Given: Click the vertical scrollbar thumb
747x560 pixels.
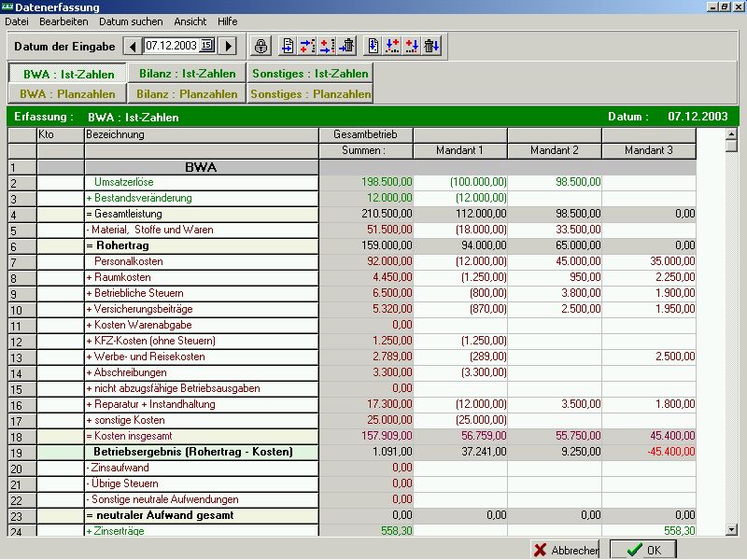Looking at the screenshot, I should click(731, 146).
